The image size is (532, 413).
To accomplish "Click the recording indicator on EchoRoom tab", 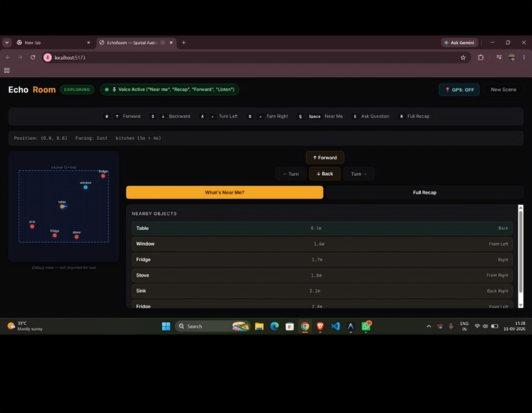I will click(163, 43).
